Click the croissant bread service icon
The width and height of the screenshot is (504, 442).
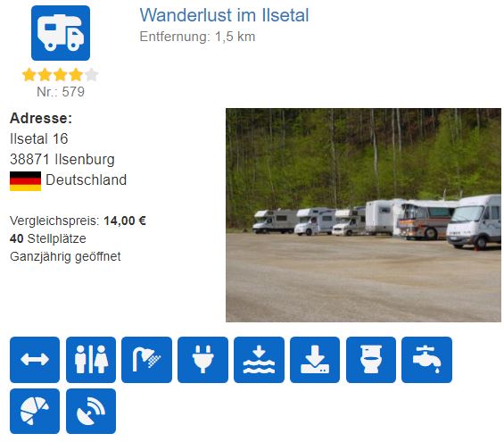point(35,411)
